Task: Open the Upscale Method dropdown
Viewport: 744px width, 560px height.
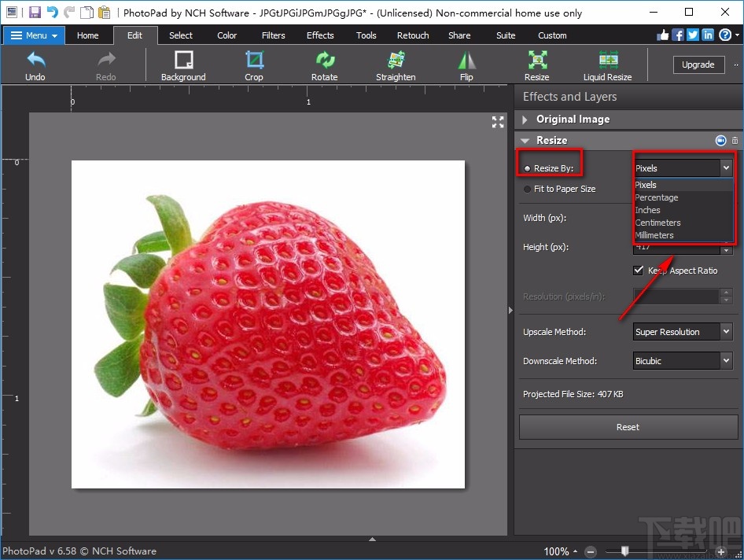Action: pyautogui.click(x=683, y=332)
